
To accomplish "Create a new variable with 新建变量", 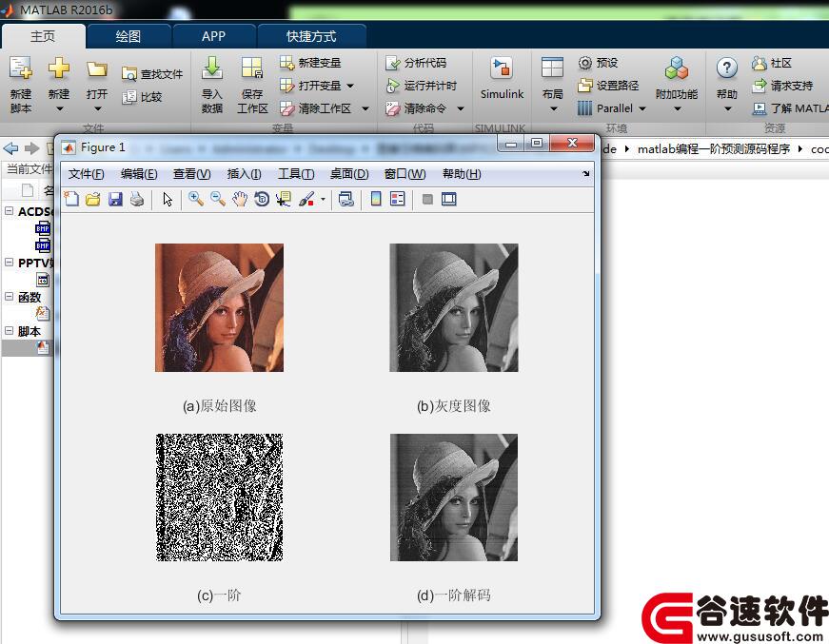I will [x=310, y=63].
